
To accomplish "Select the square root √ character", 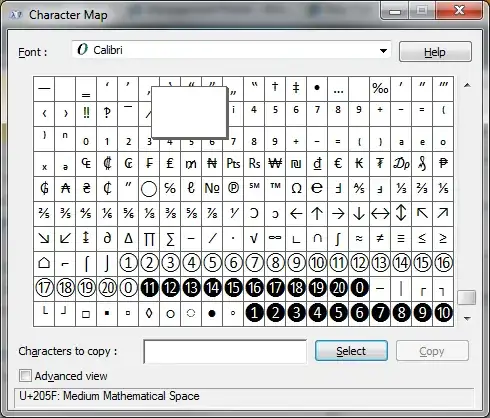I will (x=254, y=239).
